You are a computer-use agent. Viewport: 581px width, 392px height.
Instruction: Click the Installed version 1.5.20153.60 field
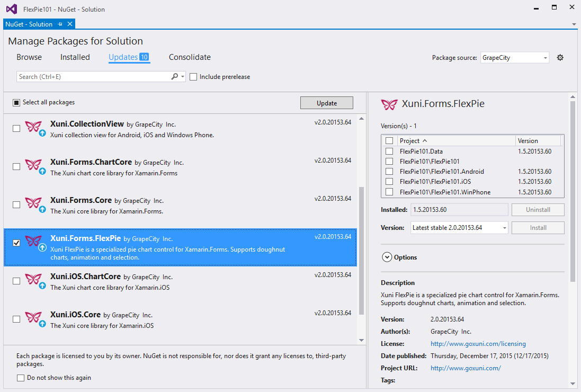click(x=459, y=210)
